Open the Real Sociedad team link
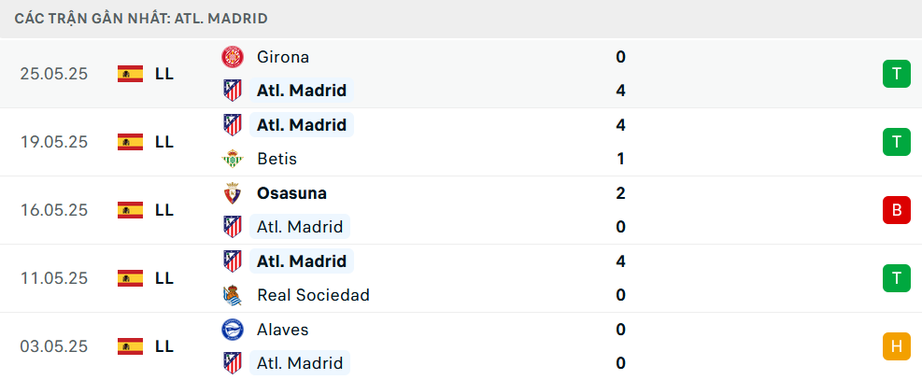Viewport: 922px width, 380px height. tap(313, 295)
